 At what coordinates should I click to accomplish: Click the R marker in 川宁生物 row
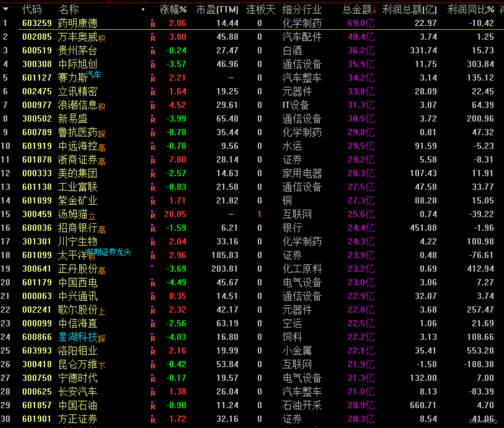153,242
